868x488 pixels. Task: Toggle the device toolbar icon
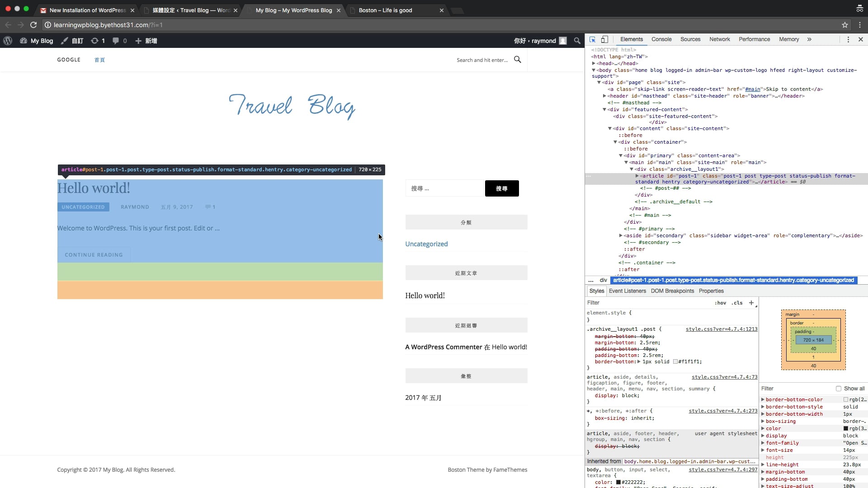[604, 39]
